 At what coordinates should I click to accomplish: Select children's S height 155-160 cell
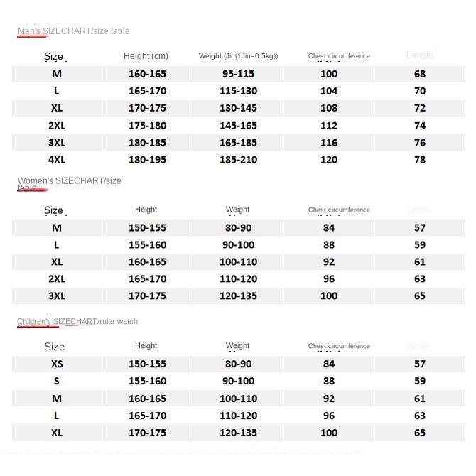pos(148,381)
